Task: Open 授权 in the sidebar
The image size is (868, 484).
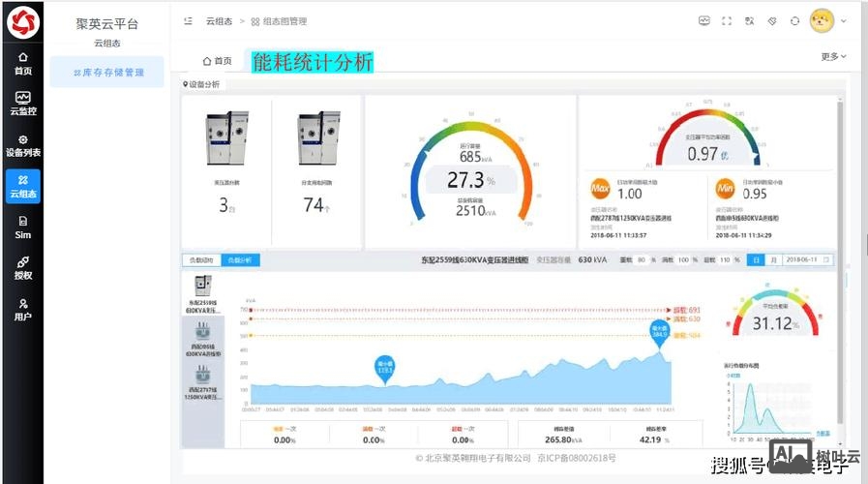Action: pyautogui.click(x=23, y=268)
